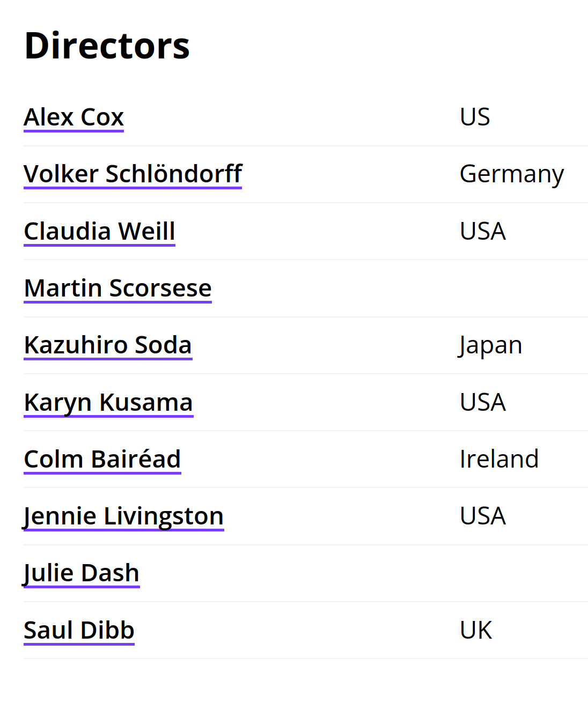Open the Alex Cox director link
The height and width of the screenshot is (703, 588).
[x=74, y=117]
